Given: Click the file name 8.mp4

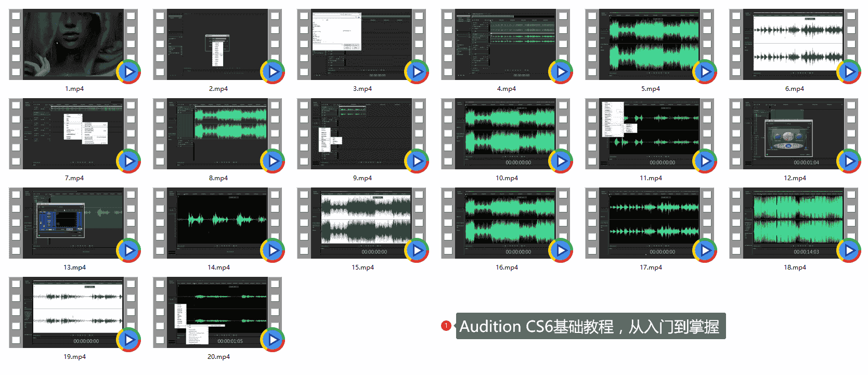Looking at the screenshot, I should [x=218, y=178].
